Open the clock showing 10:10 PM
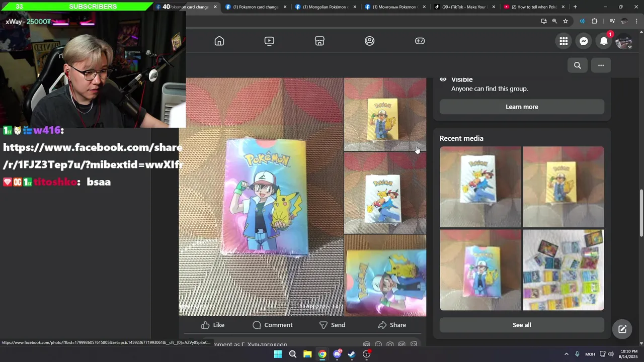The width and height of the screenshot is (644, 362). pos(629,354)
